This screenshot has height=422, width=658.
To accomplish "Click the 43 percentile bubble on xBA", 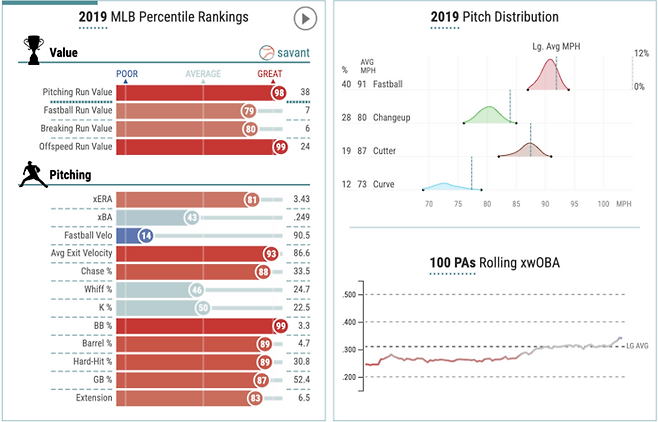I will 190,218.
